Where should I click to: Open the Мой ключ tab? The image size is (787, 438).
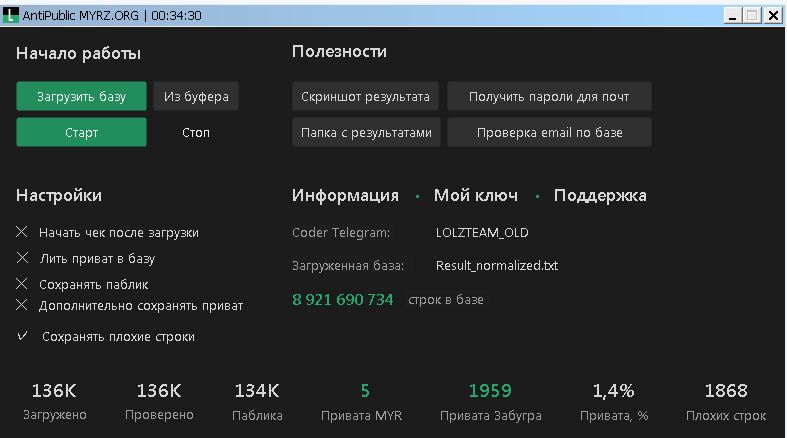click(x=476, y=196)
